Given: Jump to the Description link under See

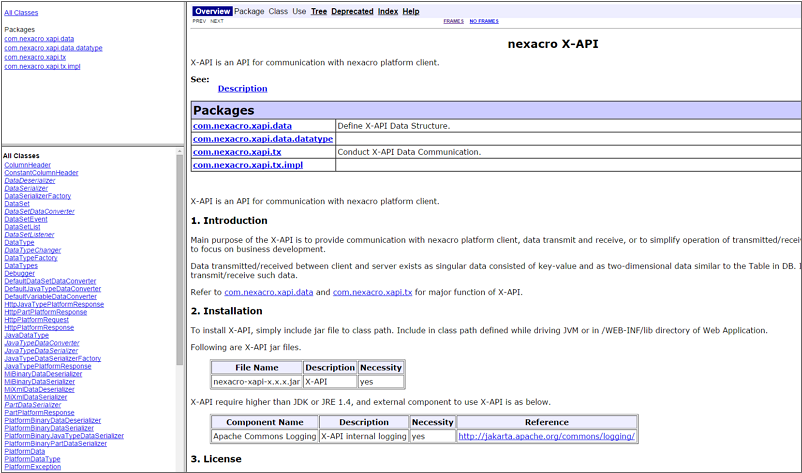Looking at the screenshot, I should (x=242, y=88).
